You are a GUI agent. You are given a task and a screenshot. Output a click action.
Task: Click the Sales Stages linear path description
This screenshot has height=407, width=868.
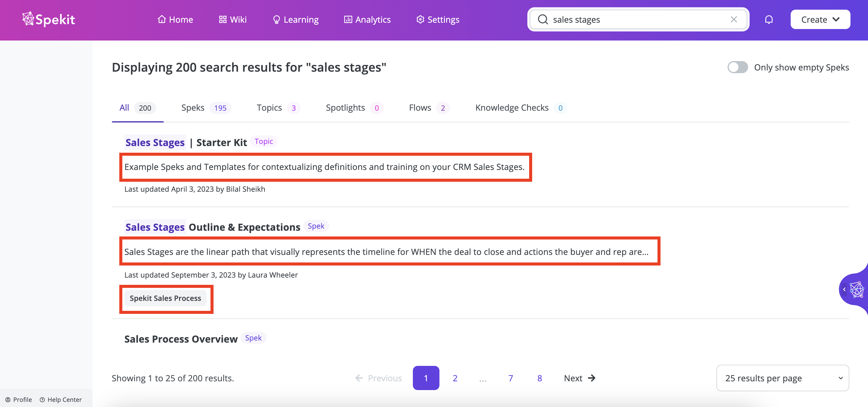[x=387, y=252]
